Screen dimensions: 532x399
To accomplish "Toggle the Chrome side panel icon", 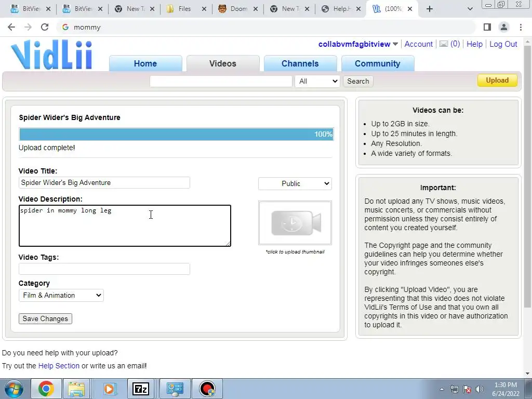I will pyautogui.click(x=487, y=27).
